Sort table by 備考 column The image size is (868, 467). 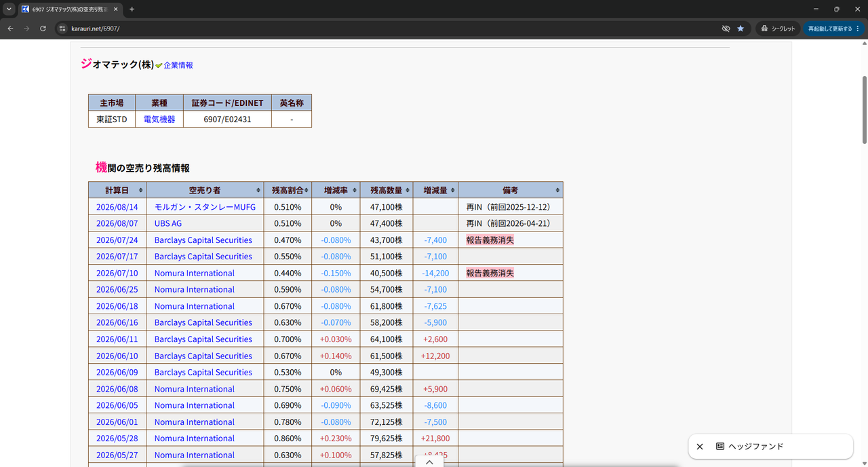point(510,190)
